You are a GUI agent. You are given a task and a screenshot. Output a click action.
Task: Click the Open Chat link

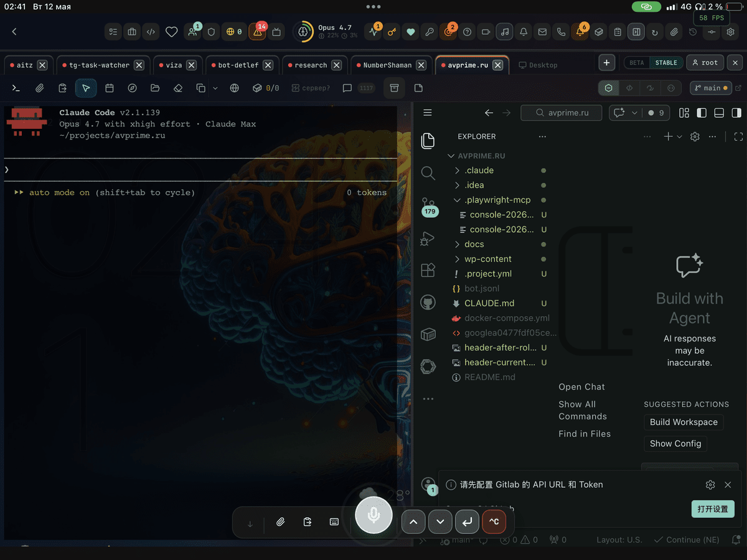(581, 387)
